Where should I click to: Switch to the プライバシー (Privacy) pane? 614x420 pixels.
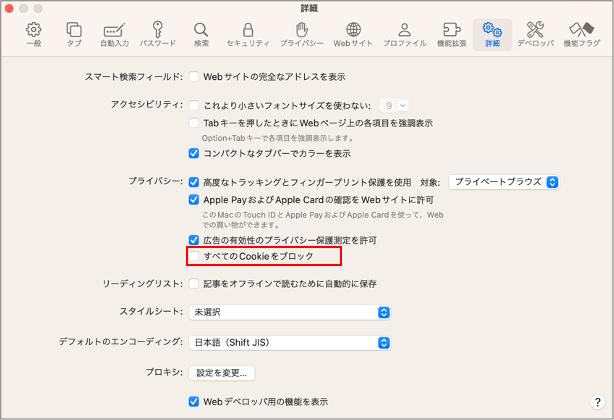(x=300, y=34)
